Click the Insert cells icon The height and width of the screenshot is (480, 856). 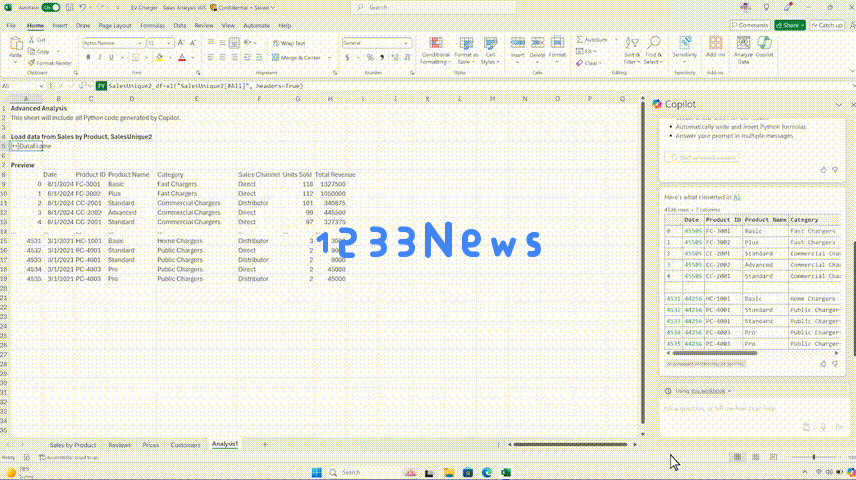click(x=518, y=43)
